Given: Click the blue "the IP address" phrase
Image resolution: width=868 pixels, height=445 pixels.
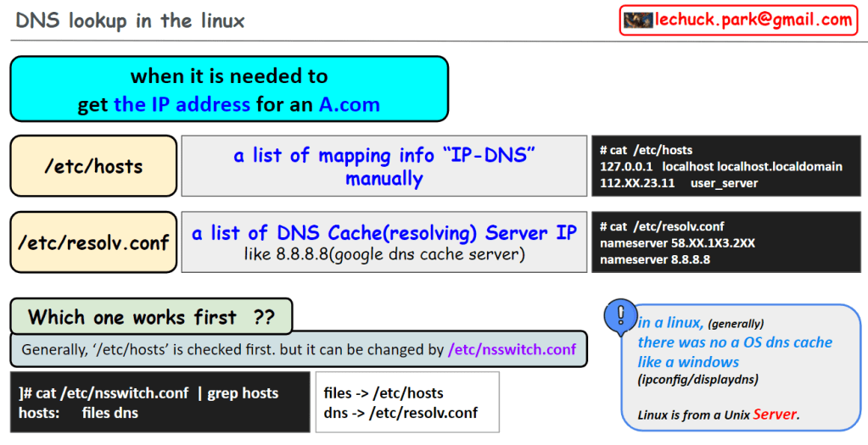Looking at the screenshot, I should pyautogui.click(x=182, y=105).
